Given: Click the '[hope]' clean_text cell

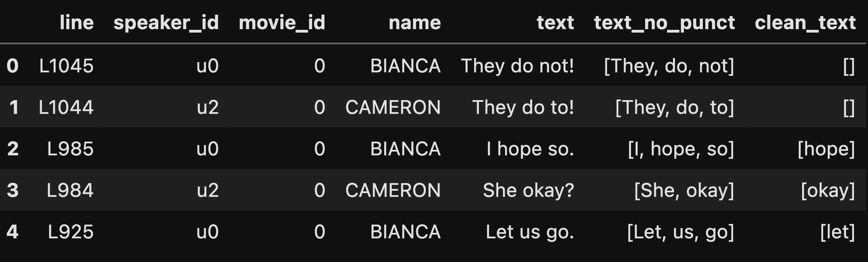Looking at the screenshot, I should coord(826,149).
